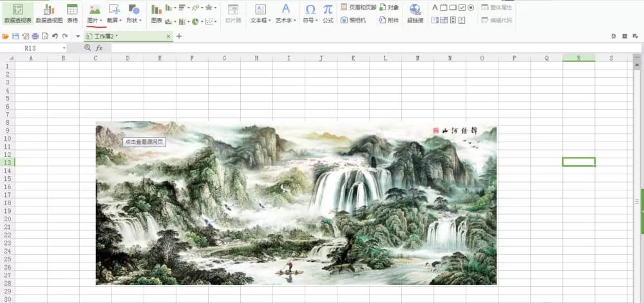Click the 截屏 screenshot icon

[x=114, y=10]
